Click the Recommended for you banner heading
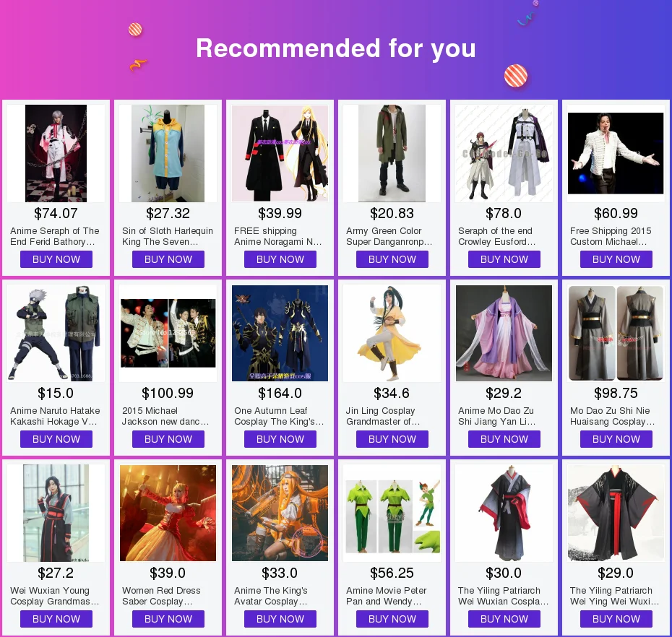The height and width of the screenshot is (637, 672). coord(336,48)
